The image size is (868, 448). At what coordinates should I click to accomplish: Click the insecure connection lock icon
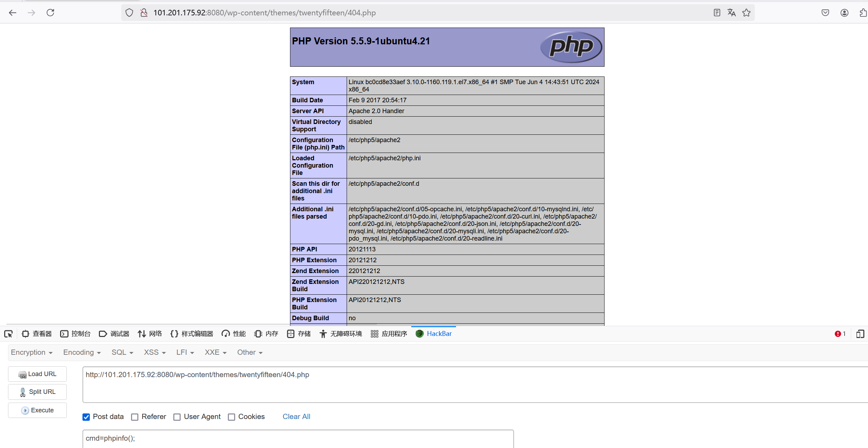(144, 13)
